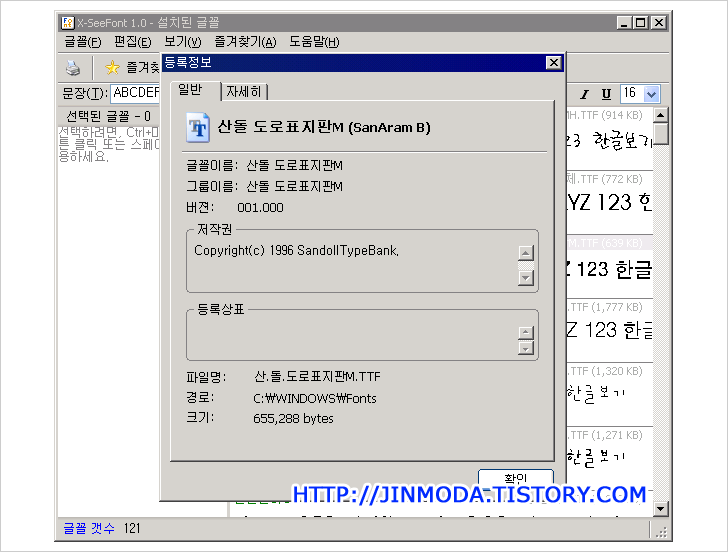Click the down arrow in 등록상표 box
The image size is (728, 552).
[526, 348]
